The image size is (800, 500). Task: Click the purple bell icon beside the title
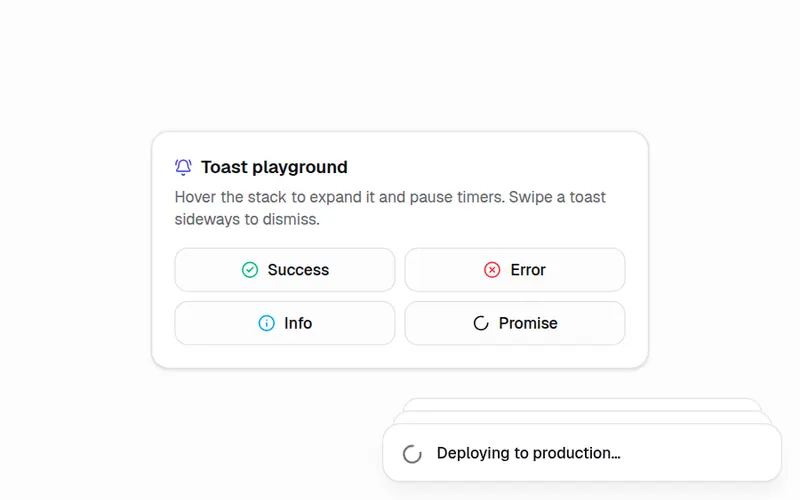(183, 167)
